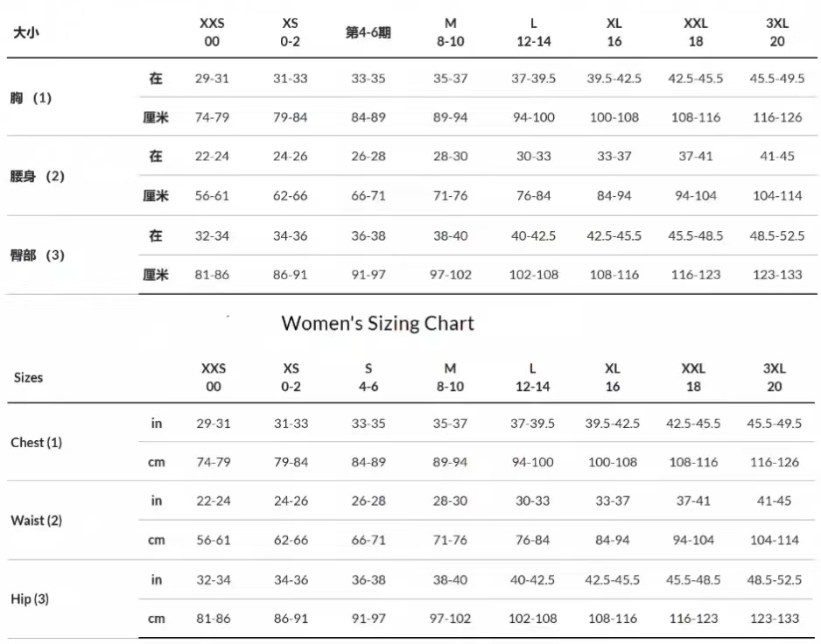Click the Waist (2) row label
The height and width of the screenshot is (644, 821).
(36, 521)
